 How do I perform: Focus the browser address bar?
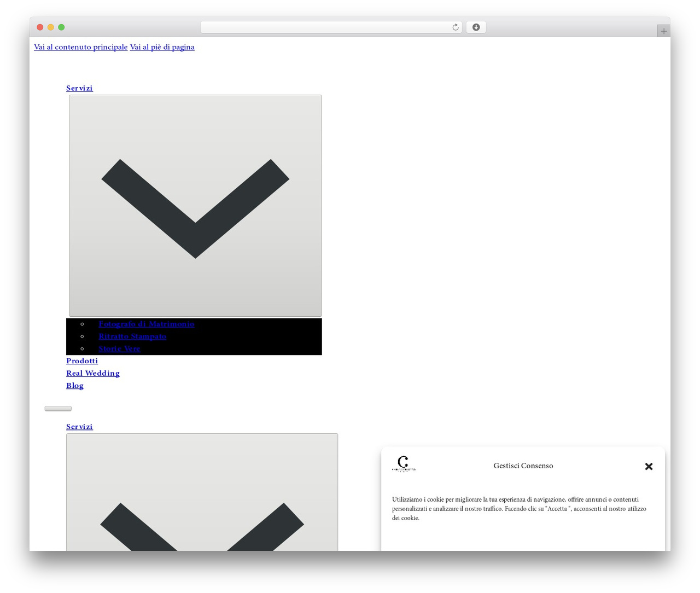(331, 27)
